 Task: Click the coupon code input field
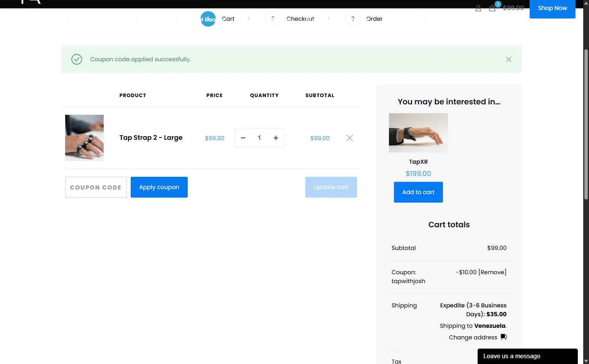click(x=96, y=187)
